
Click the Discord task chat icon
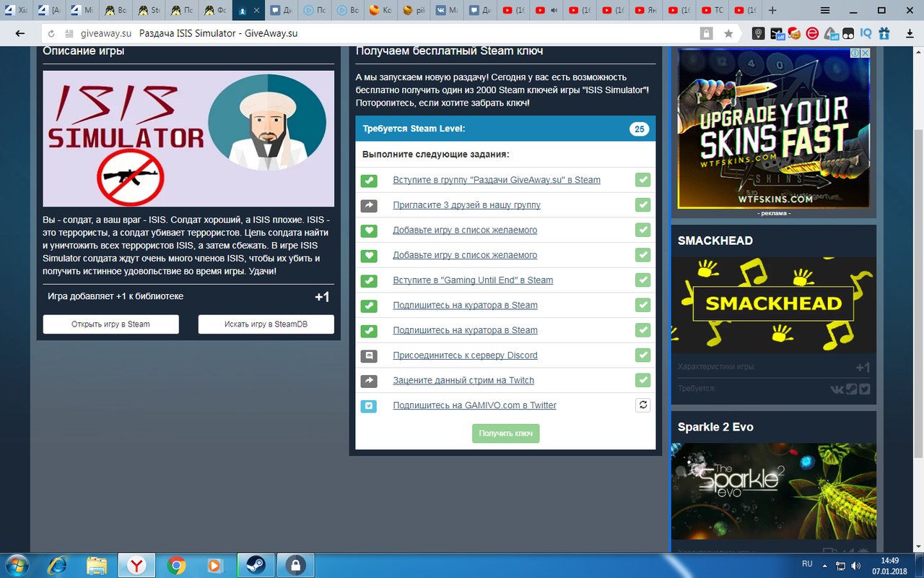tap(369, 355)
